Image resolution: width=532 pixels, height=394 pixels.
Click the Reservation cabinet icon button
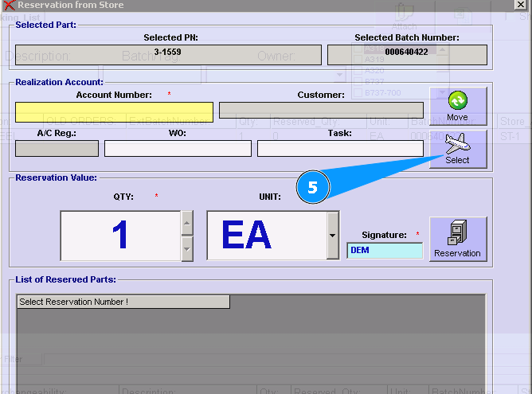click(457, 239)
